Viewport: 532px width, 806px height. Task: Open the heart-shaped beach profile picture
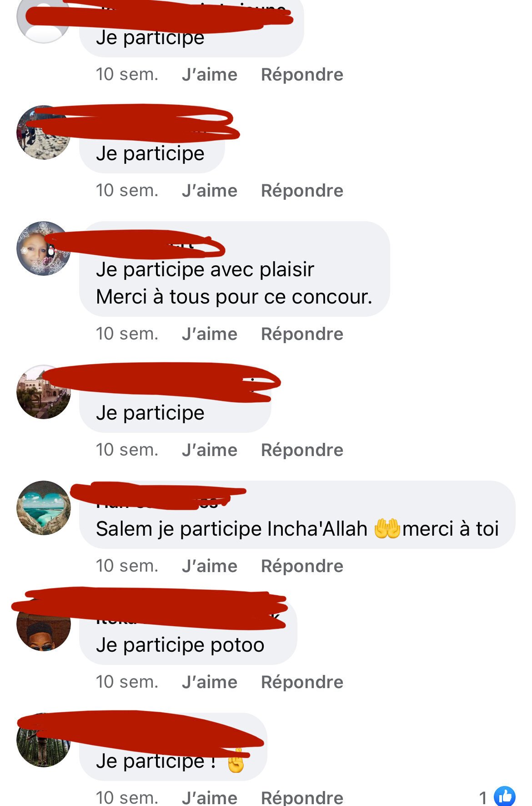(44, 507)
